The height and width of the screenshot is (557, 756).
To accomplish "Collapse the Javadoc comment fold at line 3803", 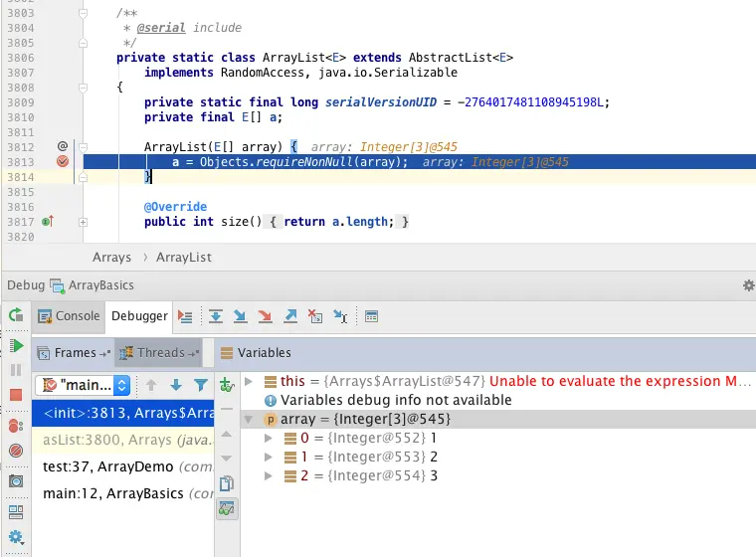I will coord(83,13).
